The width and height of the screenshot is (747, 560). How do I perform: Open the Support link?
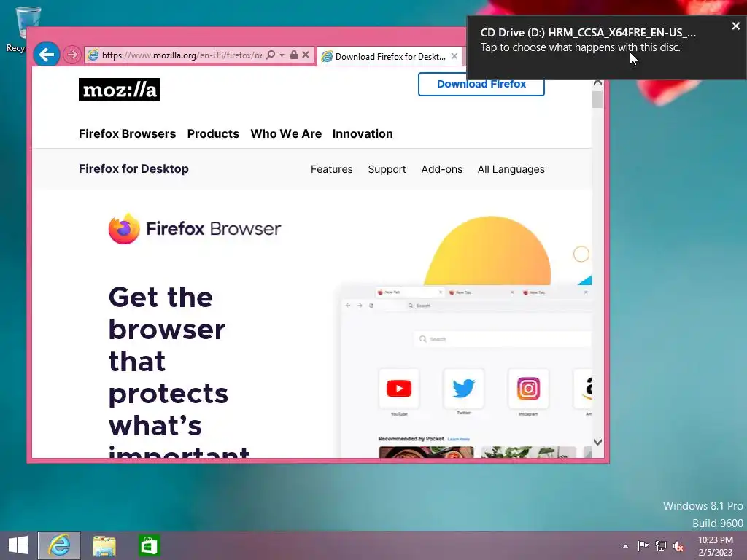[x=387, y=169]
